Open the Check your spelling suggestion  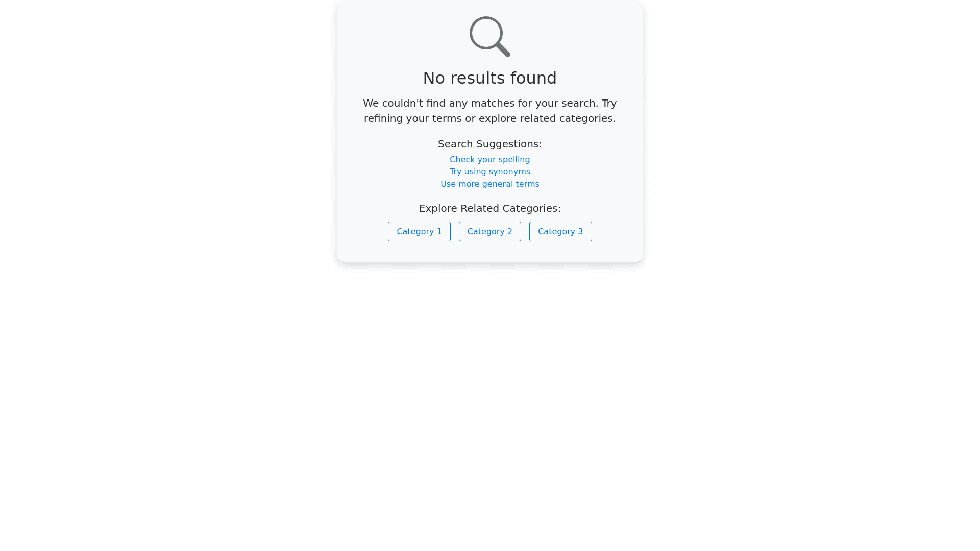click(490, 160)
